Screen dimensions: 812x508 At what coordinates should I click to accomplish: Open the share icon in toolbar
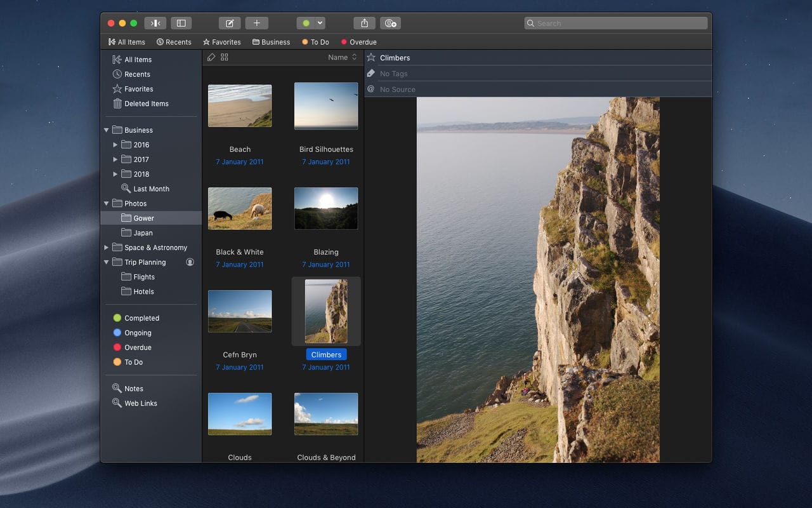click(364, 23)
